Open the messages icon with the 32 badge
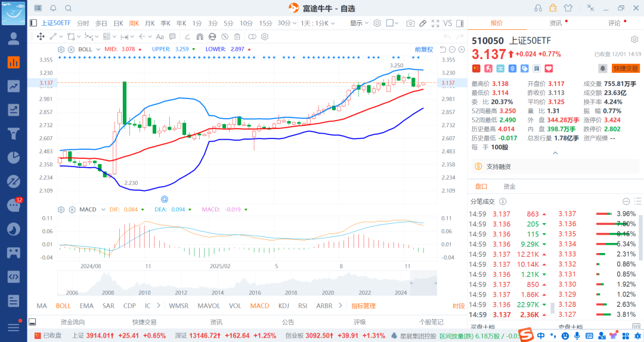 pyautogui.click(x=14, y=205)
